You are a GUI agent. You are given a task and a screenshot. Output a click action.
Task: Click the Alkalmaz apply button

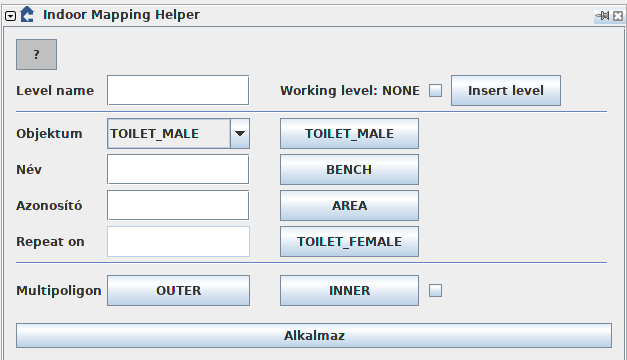point(314,335)
